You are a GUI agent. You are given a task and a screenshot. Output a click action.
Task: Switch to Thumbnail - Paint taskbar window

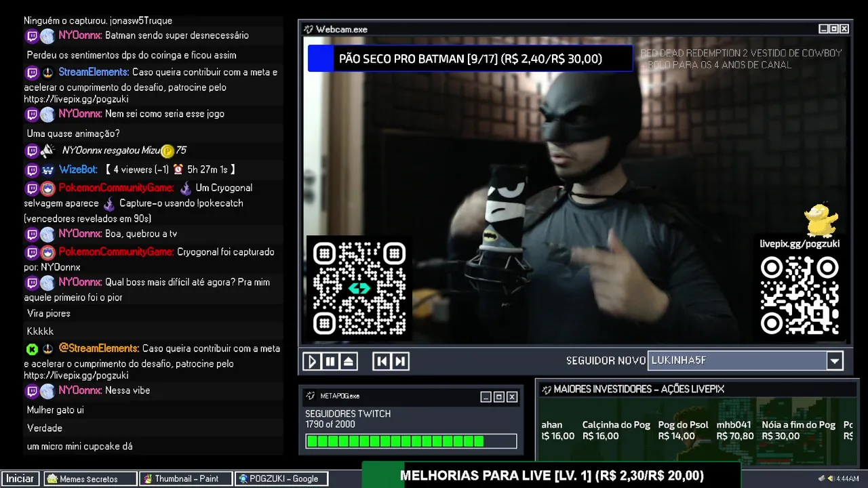coord(186,479)
